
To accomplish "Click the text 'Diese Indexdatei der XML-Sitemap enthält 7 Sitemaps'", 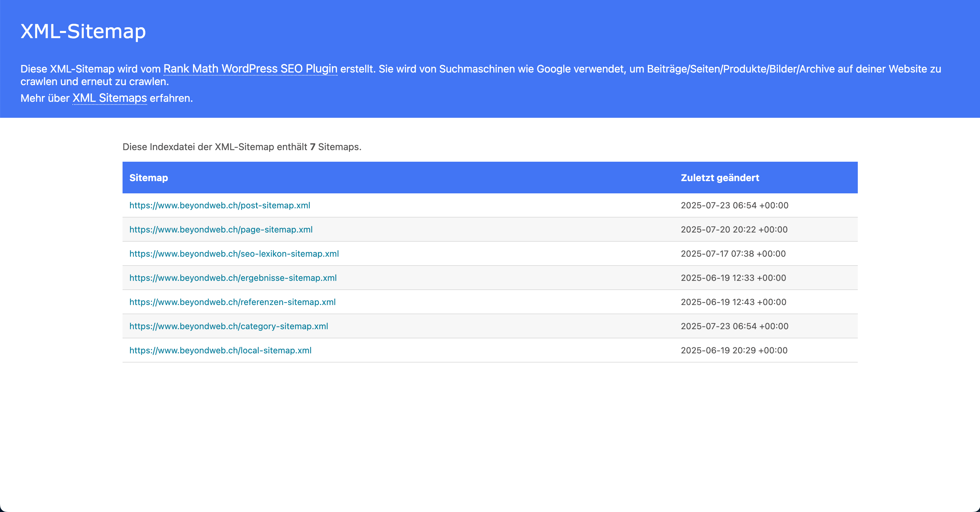I will [x=242, y=147].
